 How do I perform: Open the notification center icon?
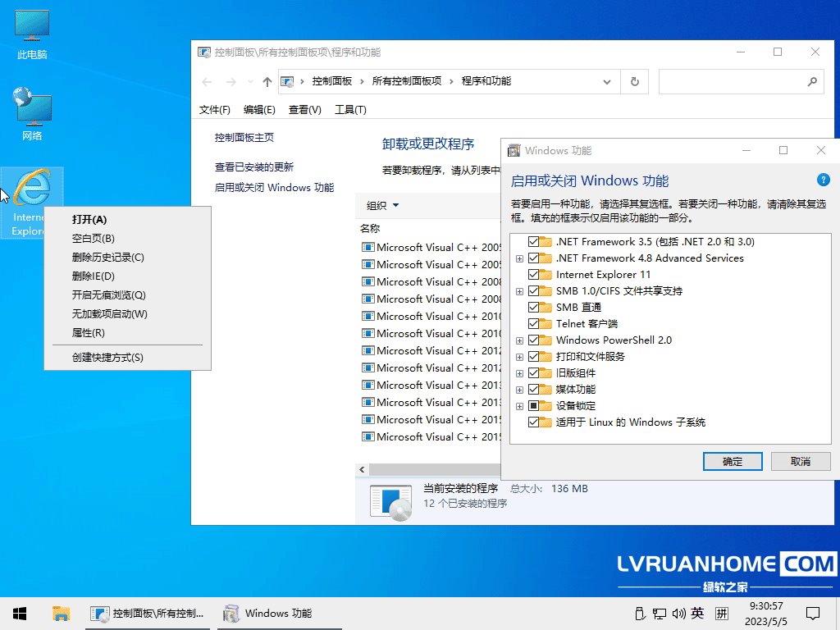pyautogui.click(x=812, y=613)
